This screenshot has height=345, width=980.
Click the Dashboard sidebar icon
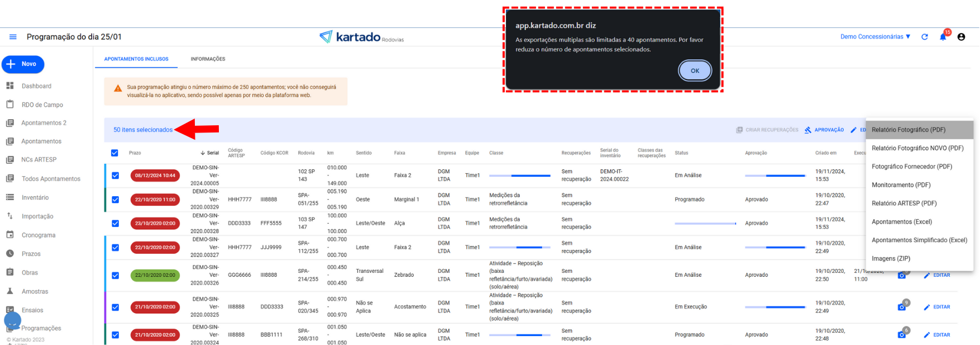pyautogui.click(x=10, y=86)
